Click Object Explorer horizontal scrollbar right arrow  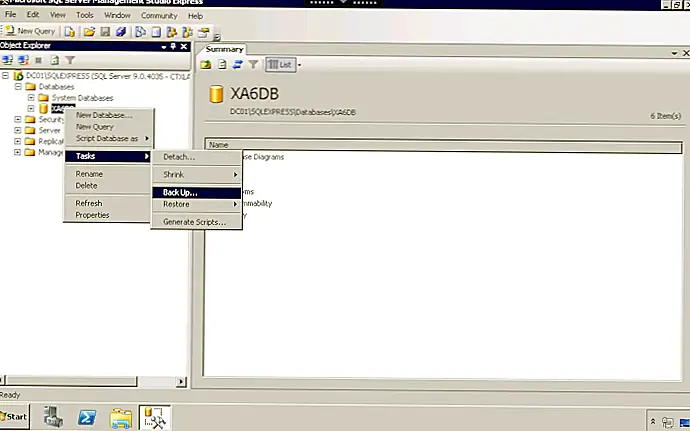click(x=181, y=382)
